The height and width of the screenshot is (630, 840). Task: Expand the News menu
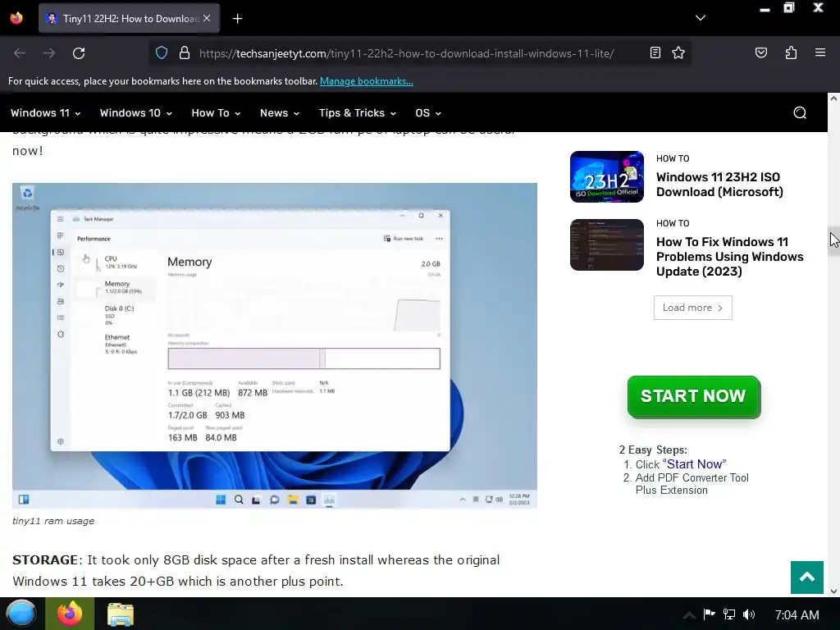click(280, 113)
